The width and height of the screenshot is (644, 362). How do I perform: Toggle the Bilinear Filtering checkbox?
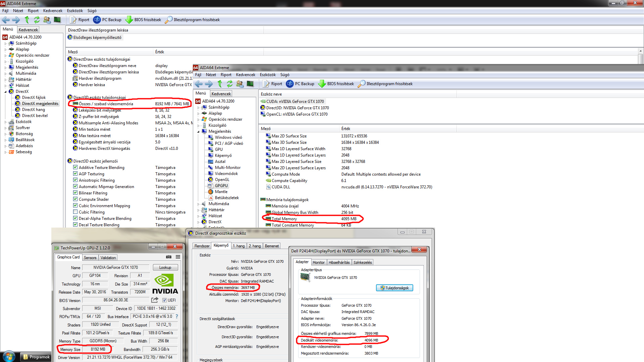[x=75, y=193]
